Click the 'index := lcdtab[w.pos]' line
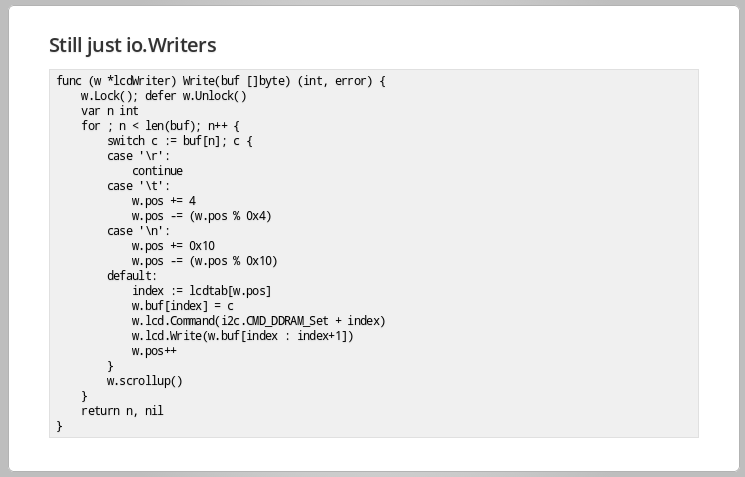Image resolution: width=745 pixels, height=477 pixels. (x=201, y=291)
